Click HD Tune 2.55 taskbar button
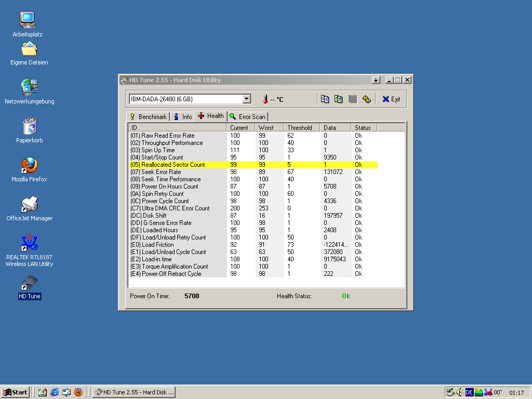 (135, 392)
